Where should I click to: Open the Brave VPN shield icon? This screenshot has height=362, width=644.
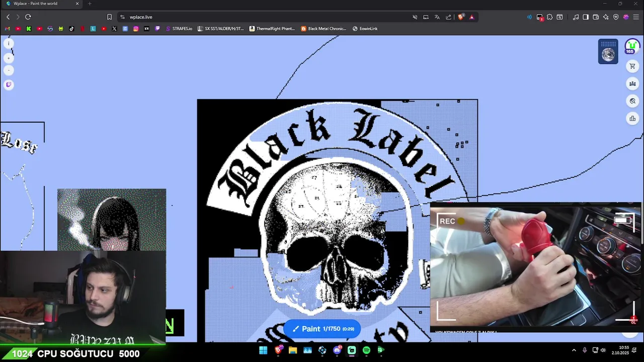point(616,17)
